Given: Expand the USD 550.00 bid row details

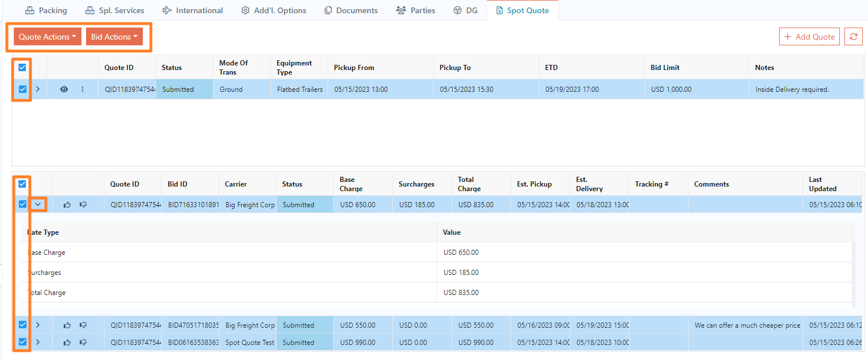Looking at the screenshot, I should click(x=38, y=325).
